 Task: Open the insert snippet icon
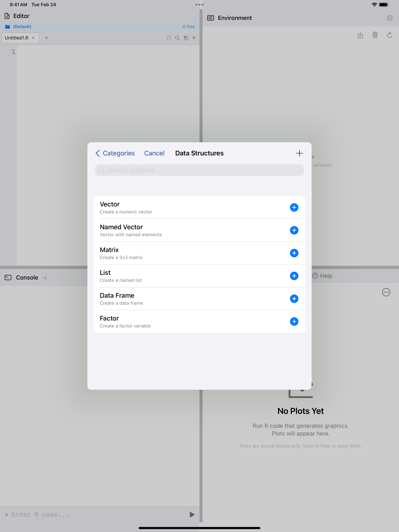point(186,38)
